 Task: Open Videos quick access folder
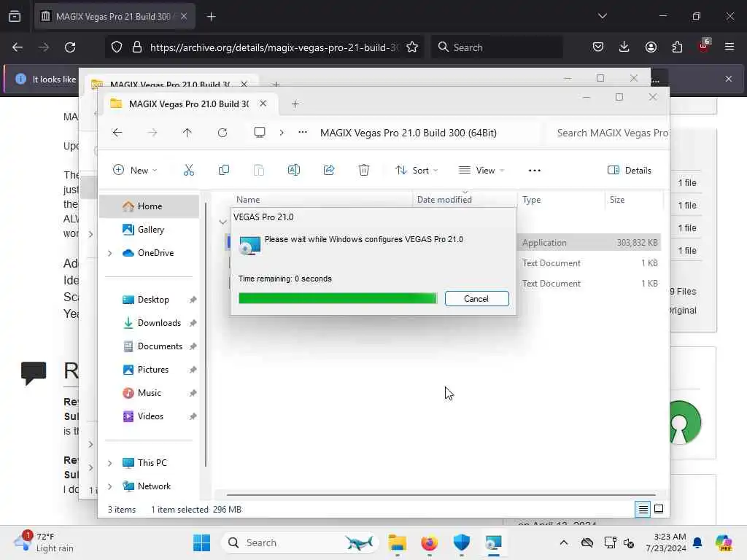pos(150,416)
